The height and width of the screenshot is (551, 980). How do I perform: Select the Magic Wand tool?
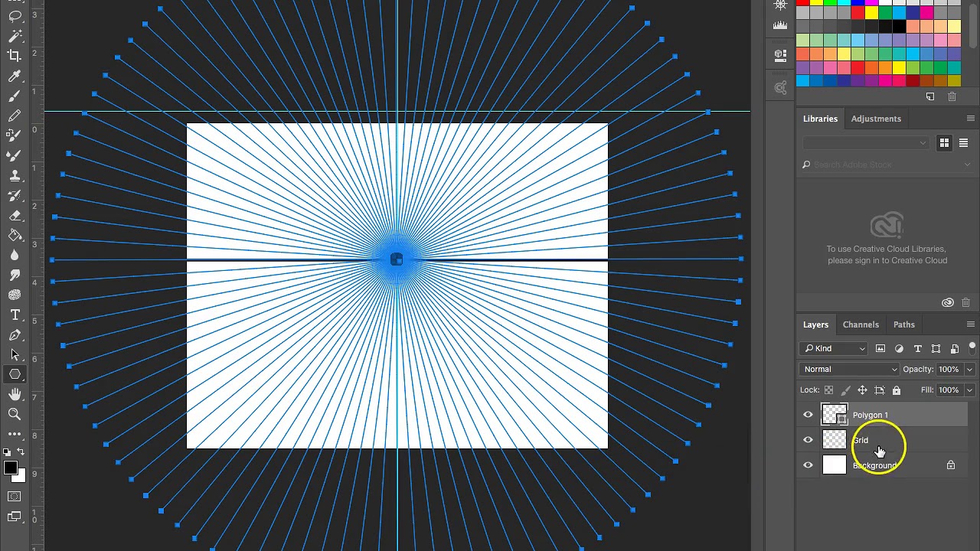[x=15, y=35]
